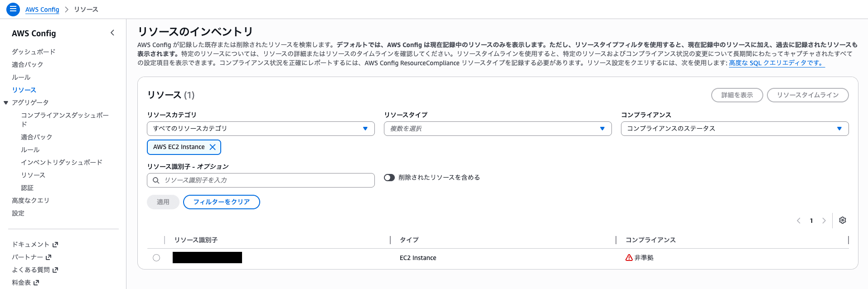Screen dimensions: 868x289
Task: Click the タイプ column header
Action: 409,240
